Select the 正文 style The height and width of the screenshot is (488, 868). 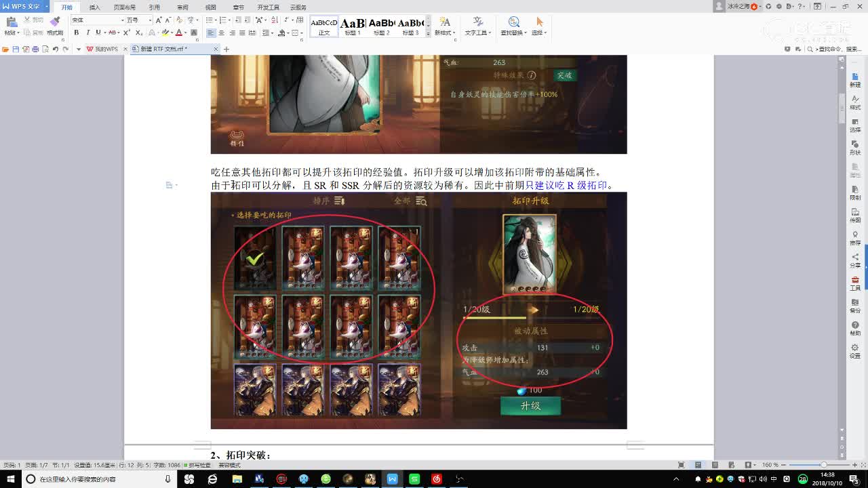[x=324, y=26]
